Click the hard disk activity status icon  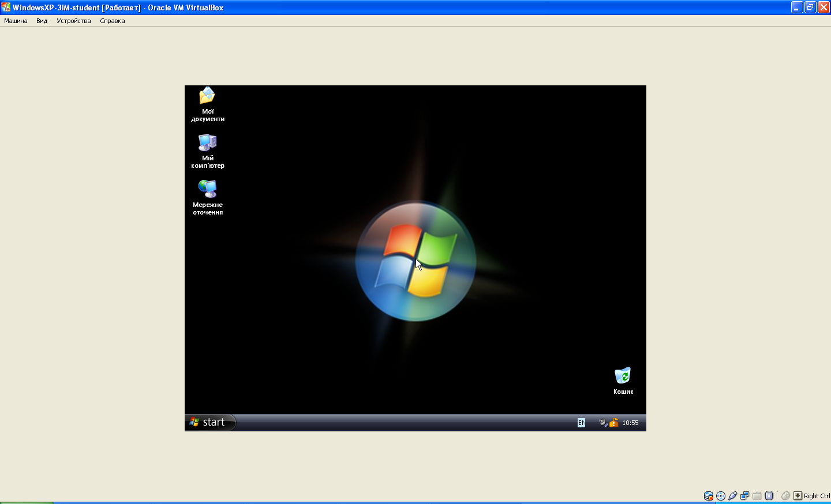pos(709,496)
